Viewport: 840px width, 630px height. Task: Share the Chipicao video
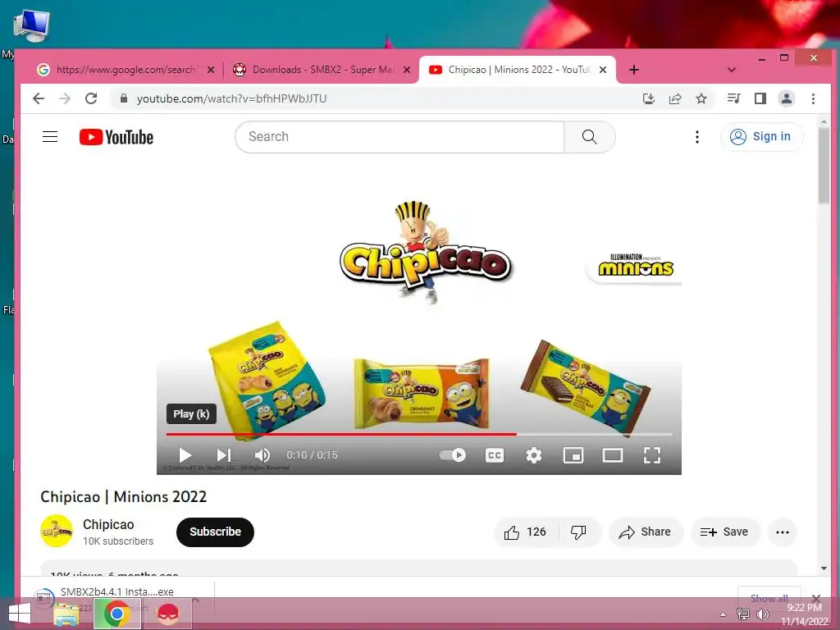(646, 532)
